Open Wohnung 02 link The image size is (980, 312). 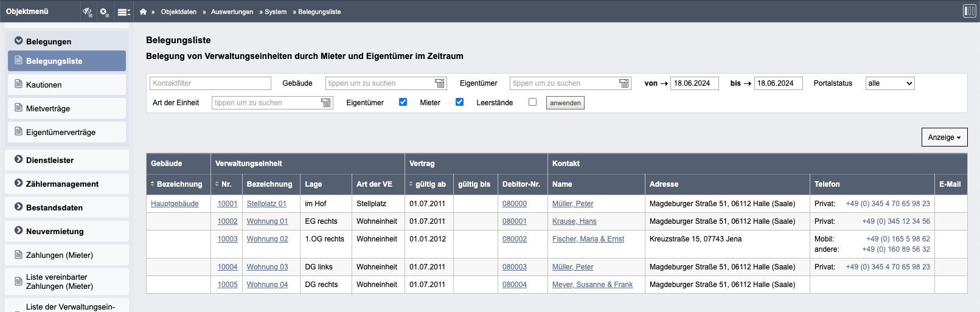pos(267,239)
